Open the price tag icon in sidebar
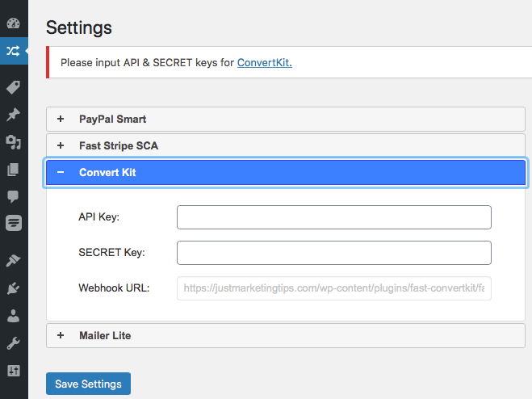This screenshot has height=399, width=532. coord(13,87)
